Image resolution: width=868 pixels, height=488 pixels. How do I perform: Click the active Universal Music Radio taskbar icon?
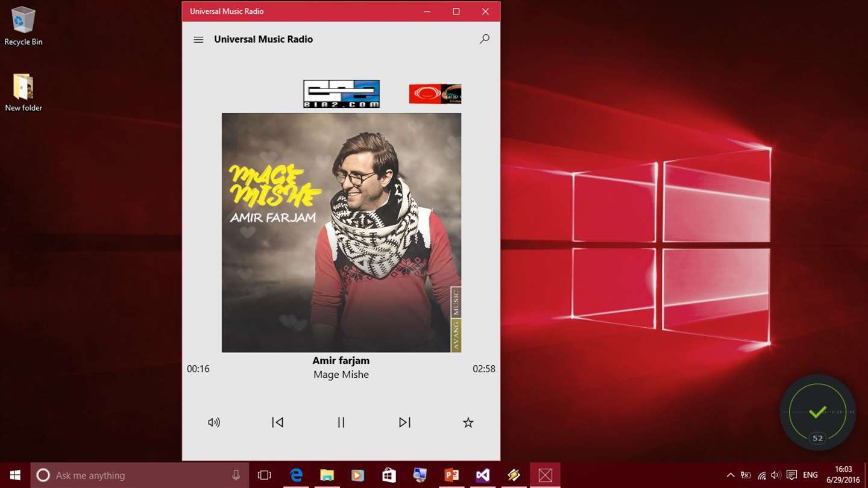click(x=546, y=475)
